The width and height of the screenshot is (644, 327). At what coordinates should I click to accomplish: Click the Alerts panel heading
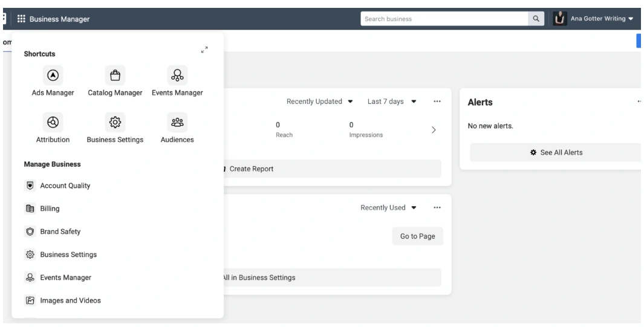coord(480,102)
